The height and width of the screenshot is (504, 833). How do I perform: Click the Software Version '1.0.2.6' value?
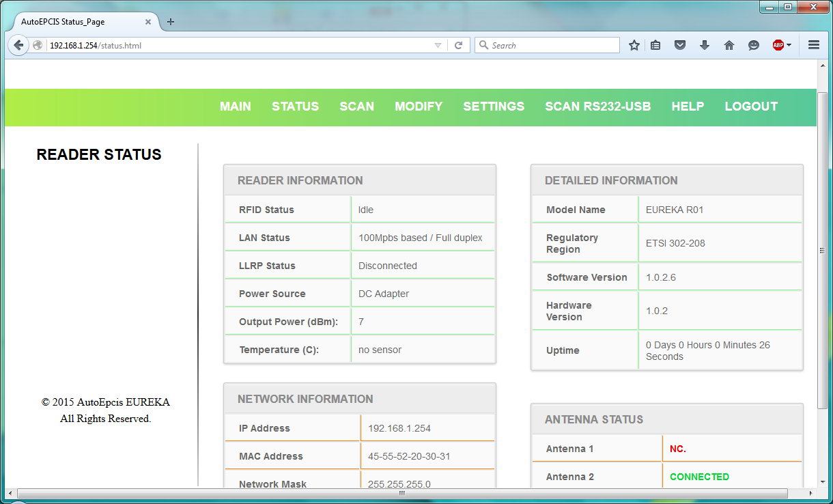(x=661, y=277)
